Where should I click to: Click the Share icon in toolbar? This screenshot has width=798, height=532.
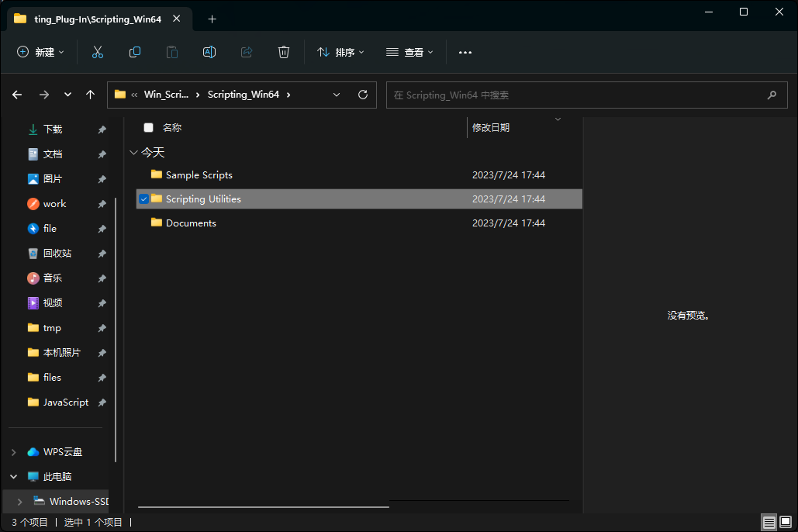coord(247,52)
